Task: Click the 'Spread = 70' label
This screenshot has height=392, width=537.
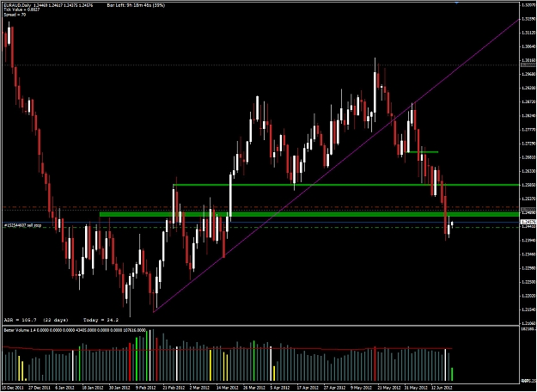Action: click(x=15, y=15)
